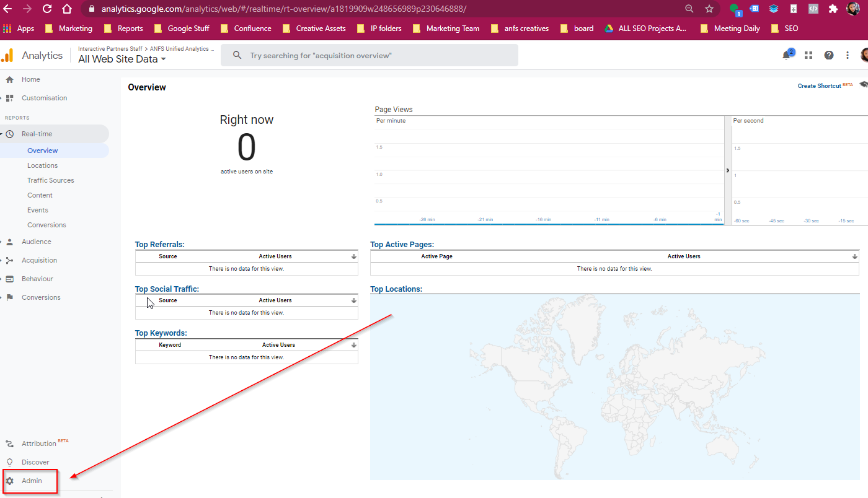
Task: Toggle the bookmark star in address bar
Action: [708, 10]
